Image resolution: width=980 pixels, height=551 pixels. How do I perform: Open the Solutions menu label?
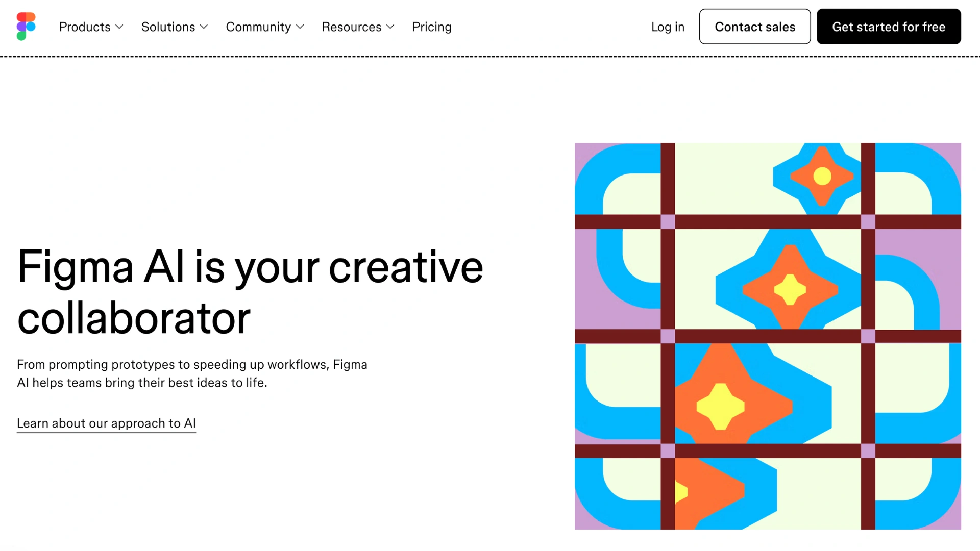click(168, 27)
